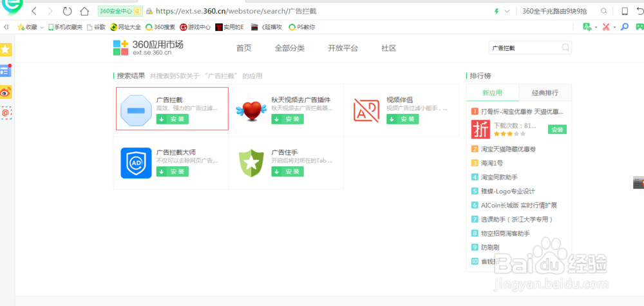Click the magnifier in the browser search box
This screenshot has height=306, width=644.
604,11
